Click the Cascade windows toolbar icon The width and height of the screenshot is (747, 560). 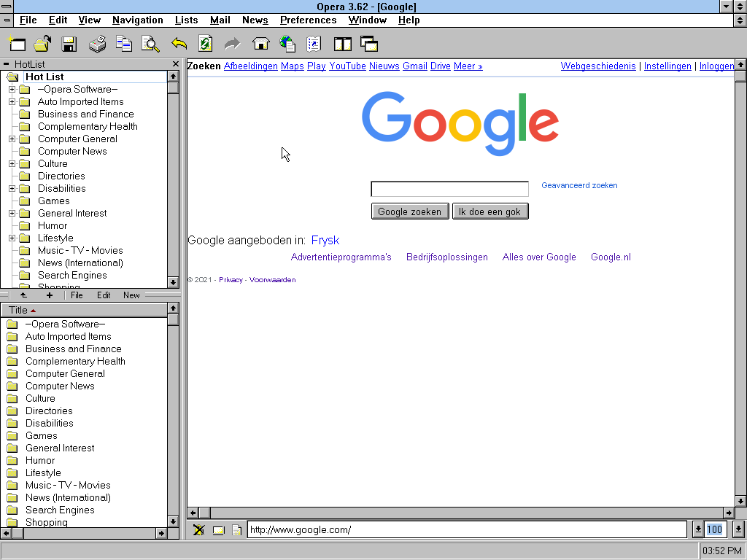pos(369,44)
